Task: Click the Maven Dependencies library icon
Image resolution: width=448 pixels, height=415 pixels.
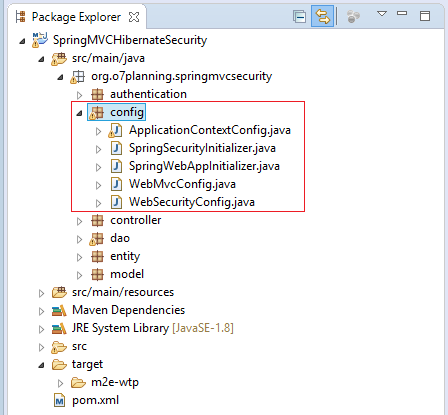Action: coord(59,310)
